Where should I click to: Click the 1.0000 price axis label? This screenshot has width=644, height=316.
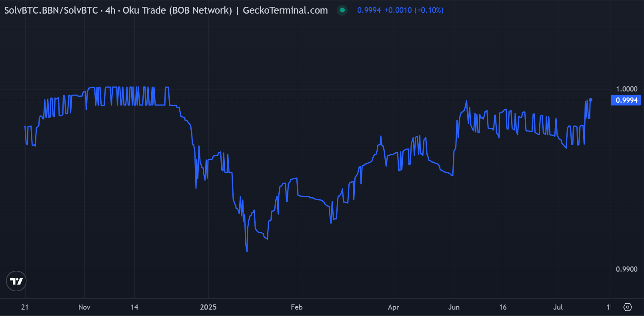[626, 89]
